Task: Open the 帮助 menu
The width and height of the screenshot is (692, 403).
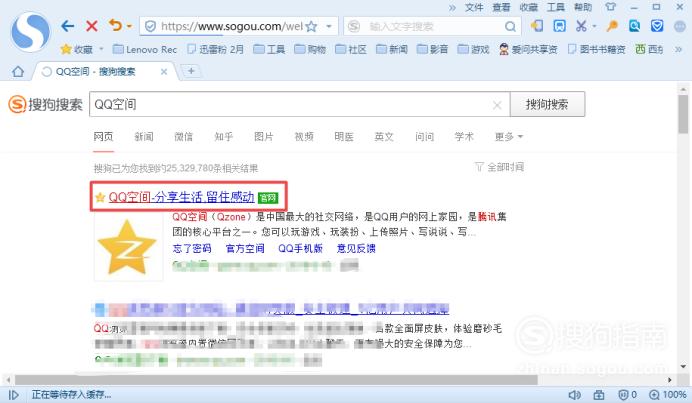Action: coord(583,7)
